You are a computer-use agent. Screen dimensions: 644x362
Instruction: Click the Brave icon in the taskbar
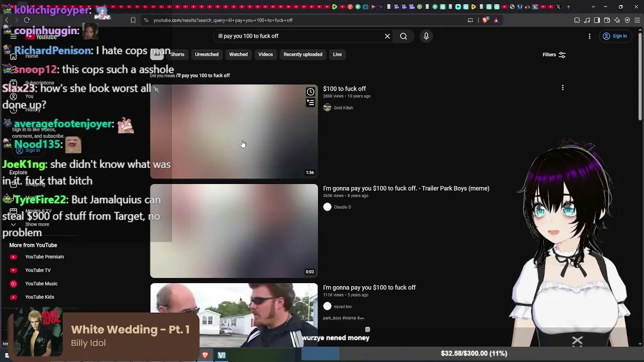[x=205, y=355]
